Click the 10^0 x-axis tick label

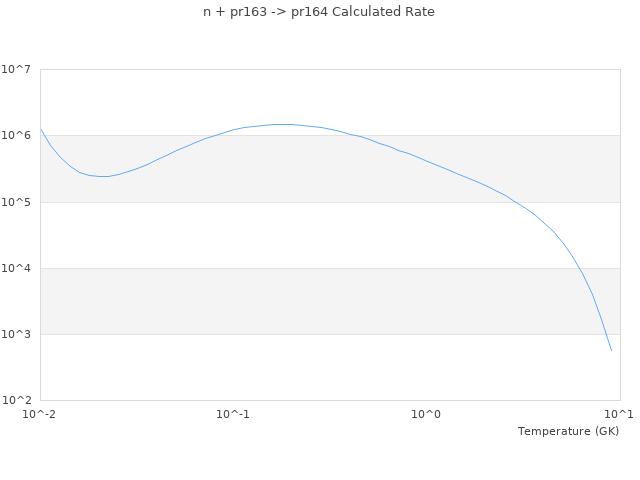426,414
